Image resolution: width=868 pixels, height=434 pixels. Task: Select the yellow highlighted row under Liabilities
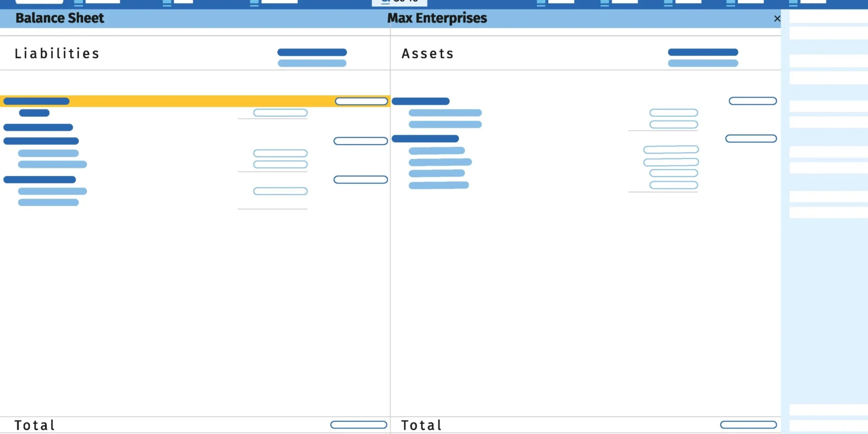(x=195, y=101)
